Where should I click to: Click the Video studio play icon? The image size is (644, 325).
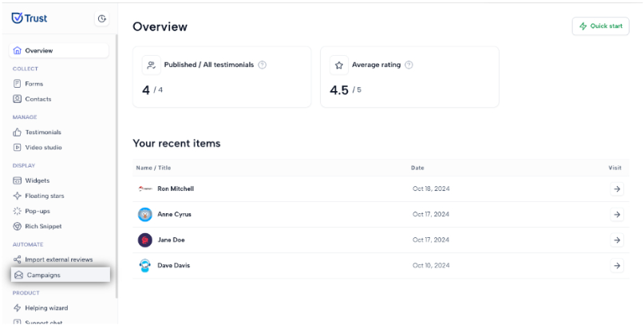(18, 148)
